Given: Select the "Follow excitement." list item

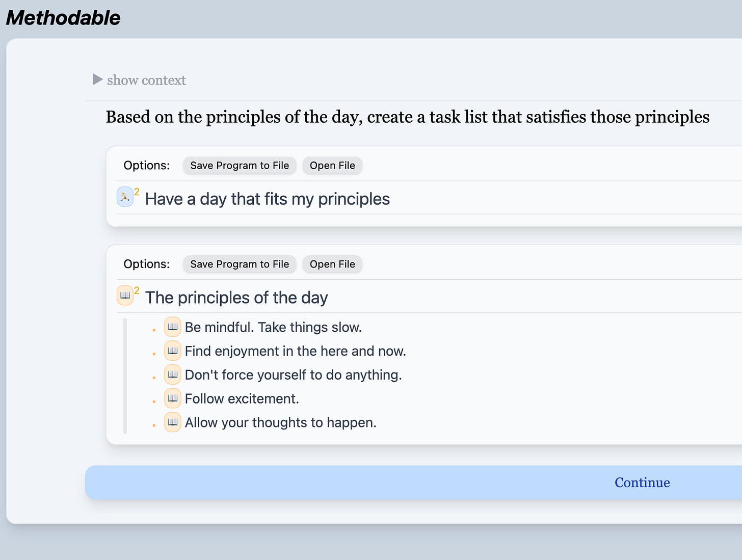Looking at the screenshot, I should 242,398.
